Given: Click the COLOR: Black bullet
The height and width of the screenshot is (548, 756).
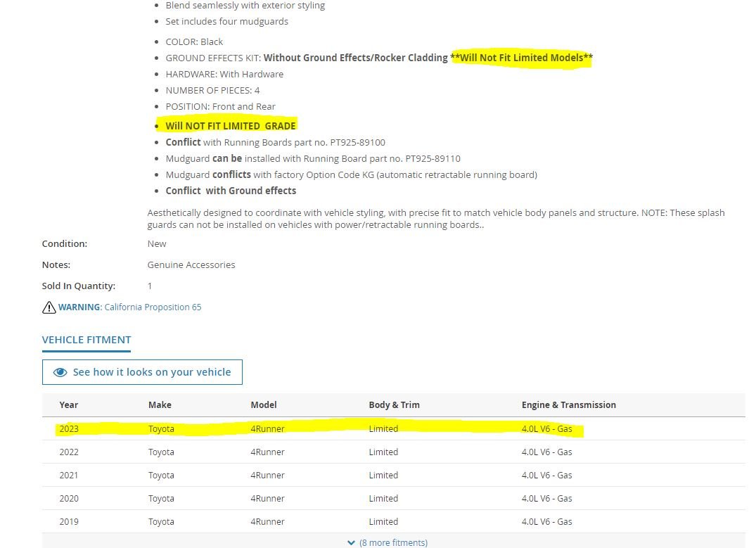Looking at the screenshot, I should 194,42.
